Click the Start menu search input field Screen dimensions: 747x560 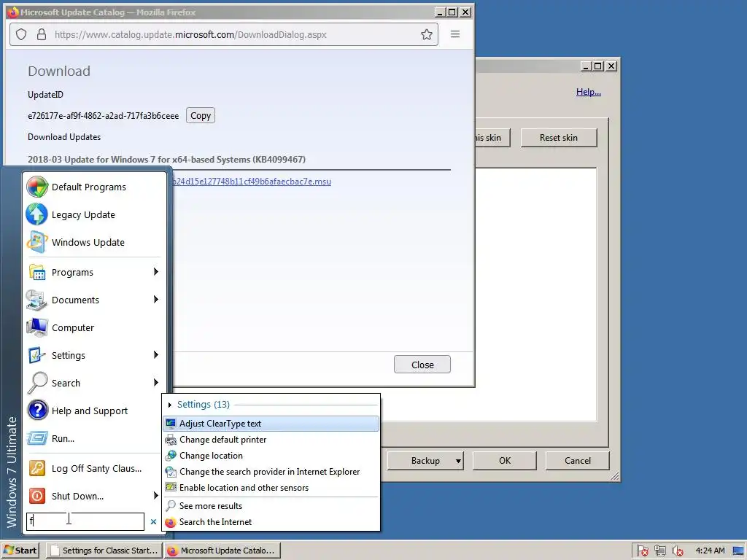[x=85, y=521]
